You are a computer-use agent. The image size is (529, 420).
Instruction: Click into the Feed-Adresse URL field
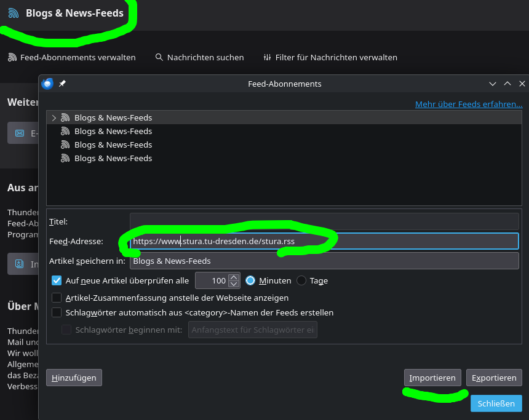tap(324, 241)
